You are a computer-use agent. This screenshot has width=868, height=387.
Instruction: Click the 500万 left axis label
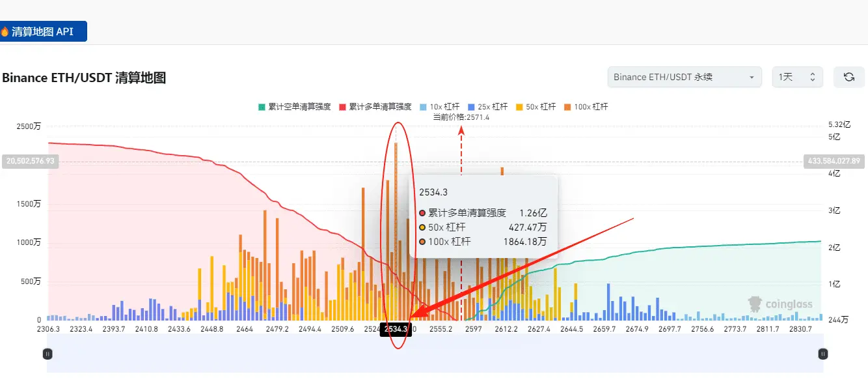pos(31,281)
